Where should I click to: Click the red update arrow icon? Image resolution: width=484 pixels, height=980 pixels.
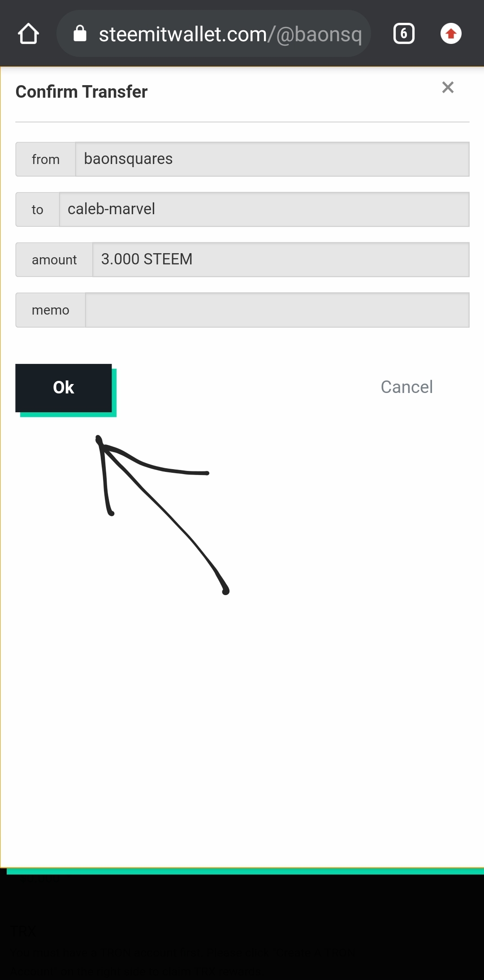coord(451,34)
